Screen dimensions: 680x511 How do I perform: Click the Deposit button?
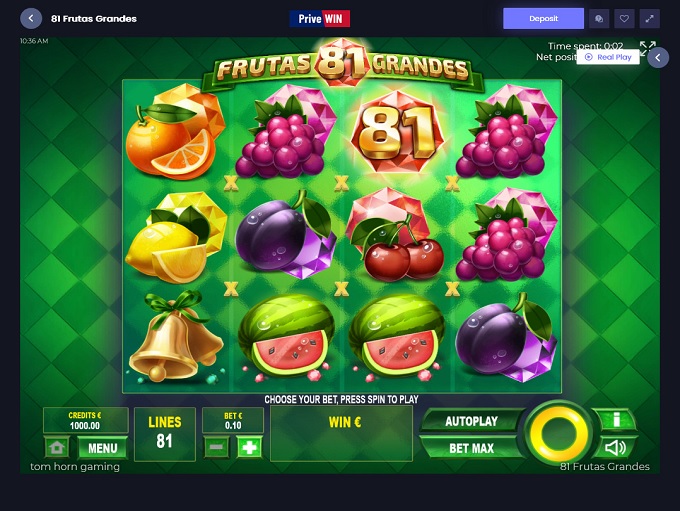coord(543,19)
